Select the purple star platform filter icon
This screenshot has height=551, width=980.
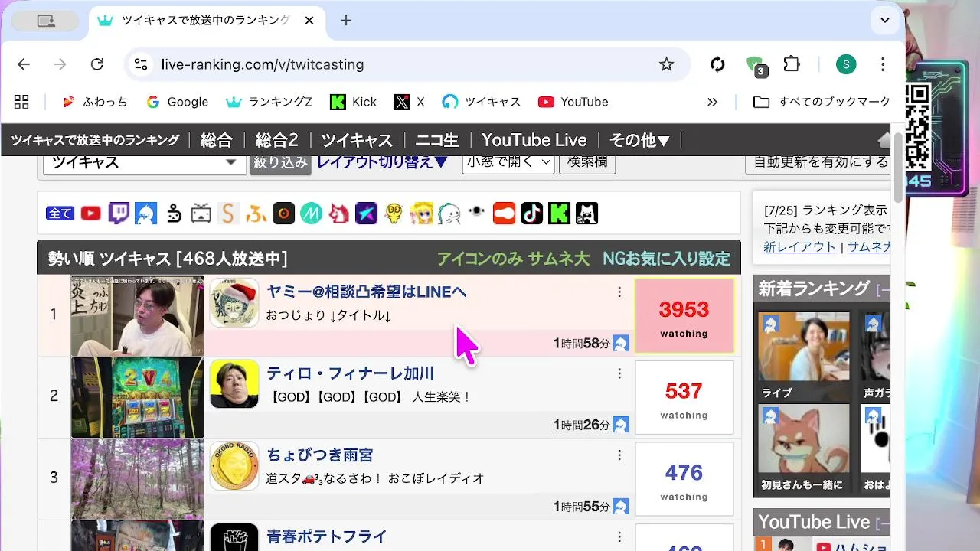[366, 214]
